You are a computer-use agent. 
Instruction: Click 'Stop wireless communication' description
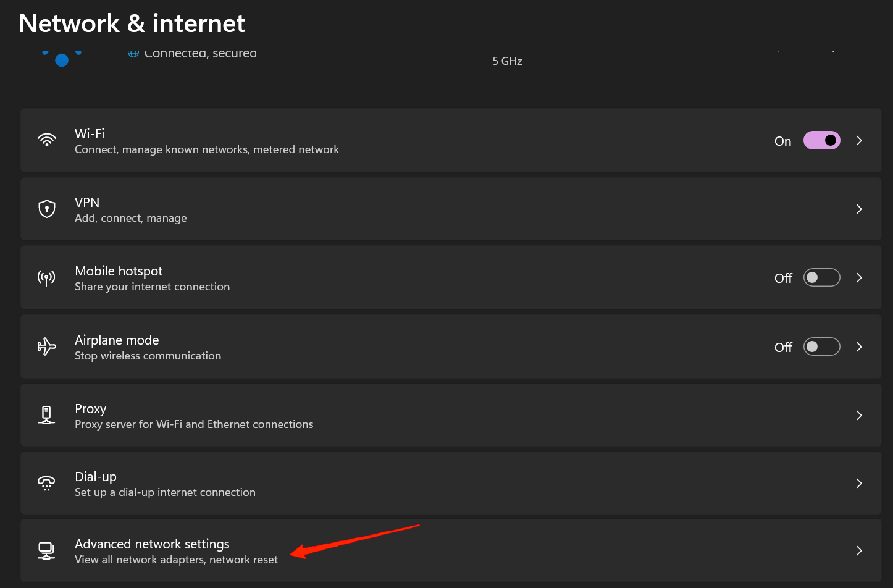click(x=148, y=356)
